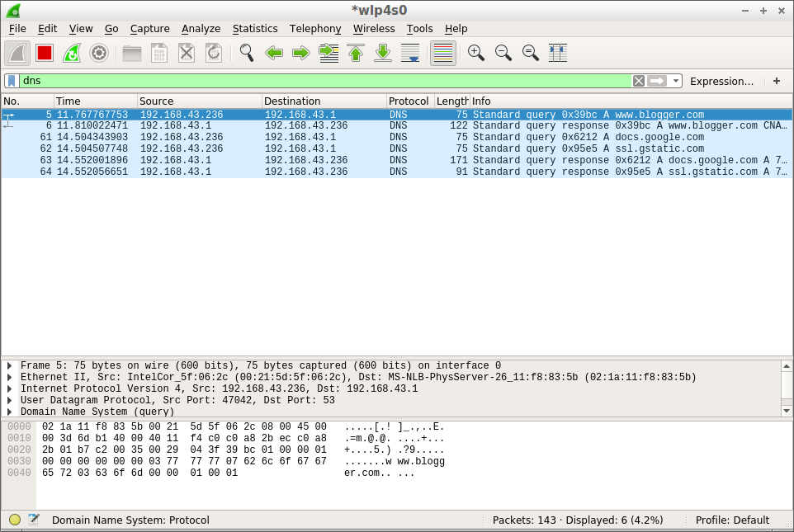794x532 pixels.
Task: Open the recent filters dropdown arrow
Action: 675,81
